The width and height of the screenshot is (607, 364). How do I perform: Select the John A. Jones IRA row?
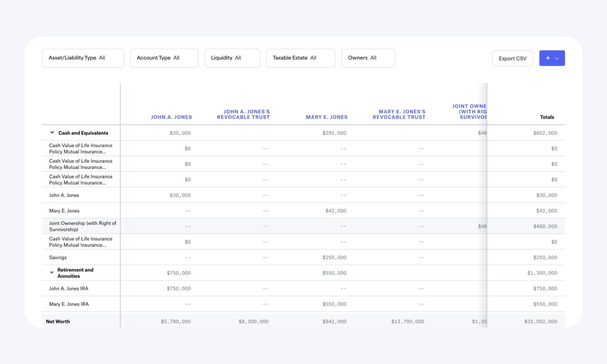(69, 288)
